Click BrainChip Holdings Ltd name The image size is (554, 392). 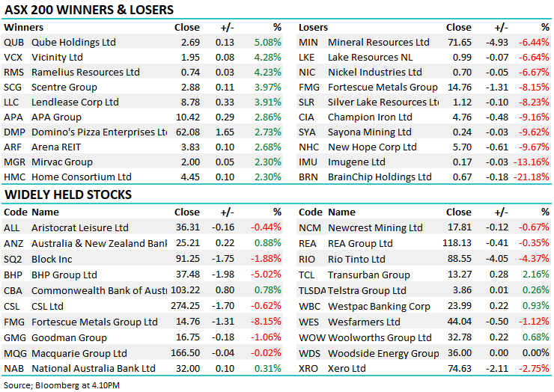(x=380, y=177)
